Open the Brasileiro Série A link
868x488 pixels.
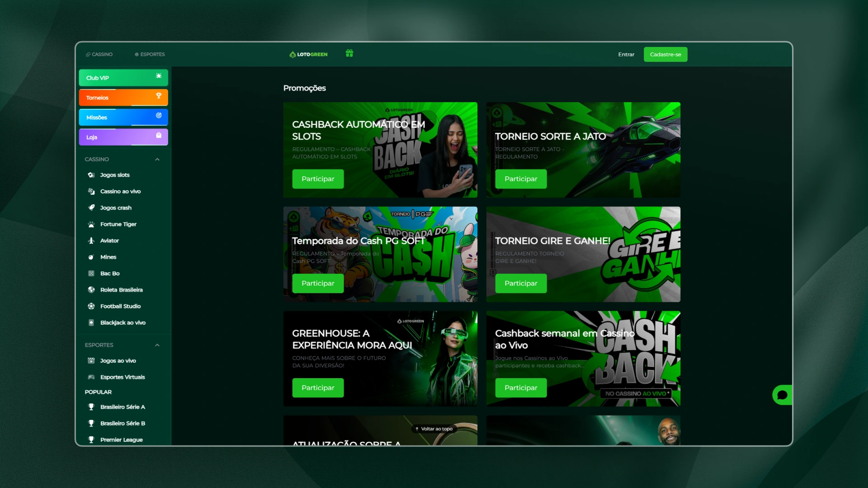123,407
